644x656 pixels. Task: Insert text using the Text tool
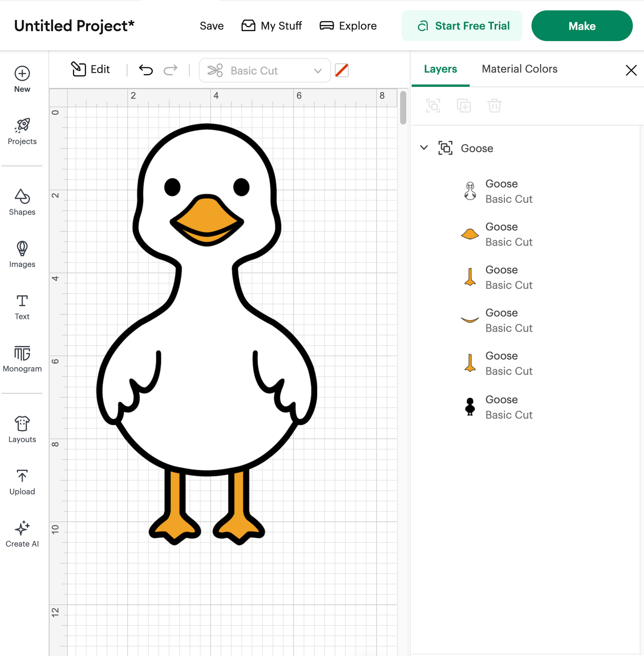[21, 307]
